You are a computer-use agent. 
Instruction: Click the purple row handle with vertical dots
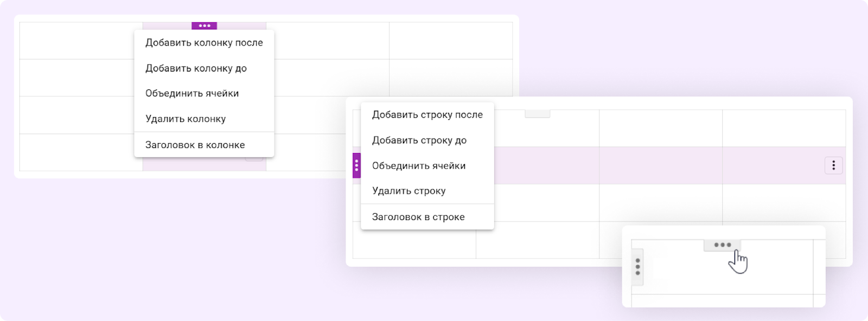point(356,165)
